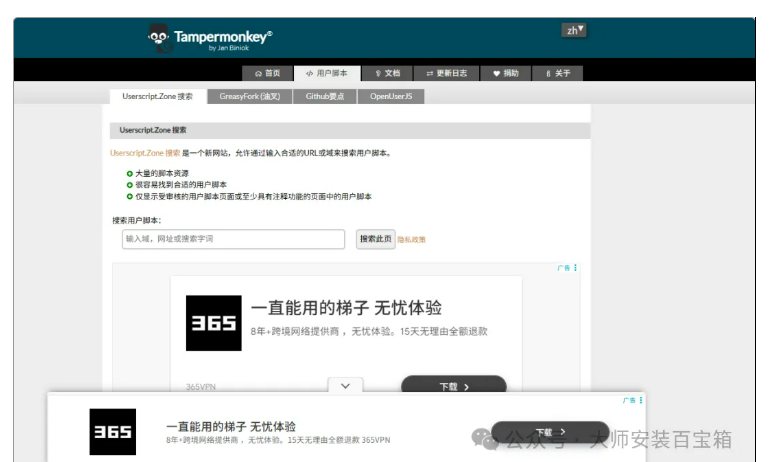The width and height of the screenshot is (773, 462).
Task: Click the userscript search input field
Action: (233, 239)
